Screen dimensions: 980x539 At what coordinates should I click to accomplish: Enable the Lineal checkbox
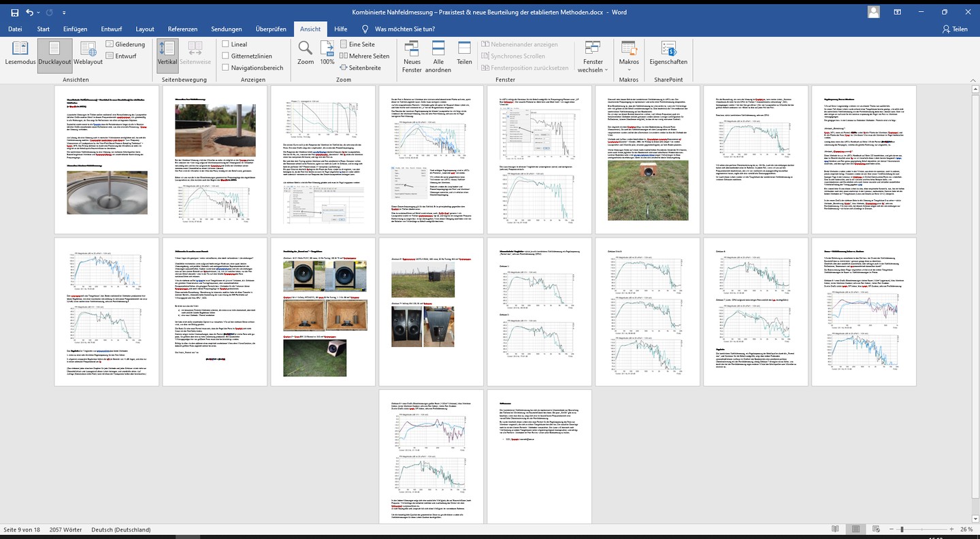[225, 44]
